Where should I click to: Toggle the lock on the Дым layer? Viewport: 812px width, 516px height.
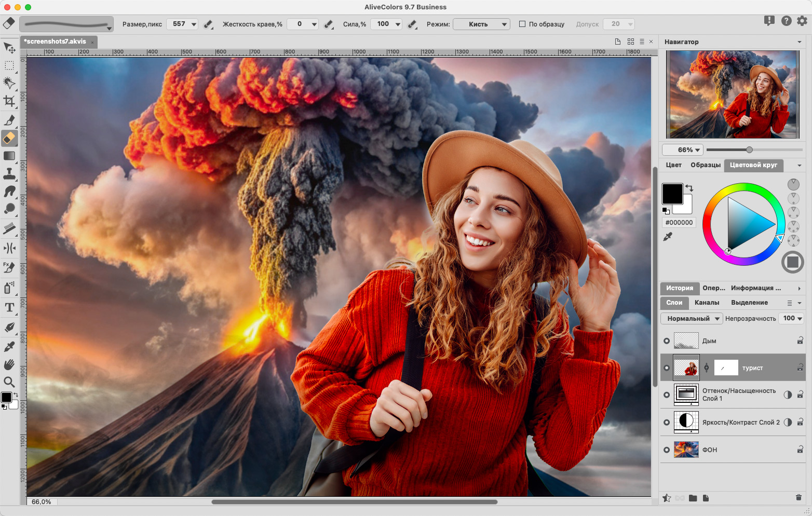[800, 341]
